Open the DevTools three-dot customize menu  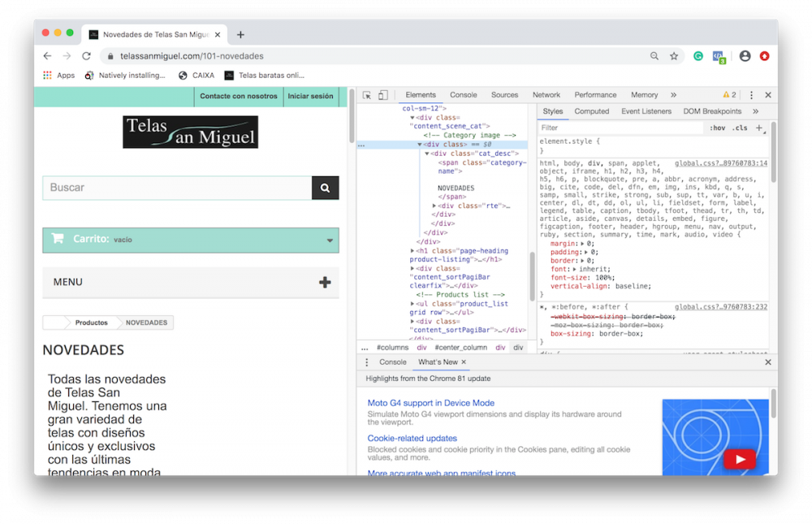751,95
